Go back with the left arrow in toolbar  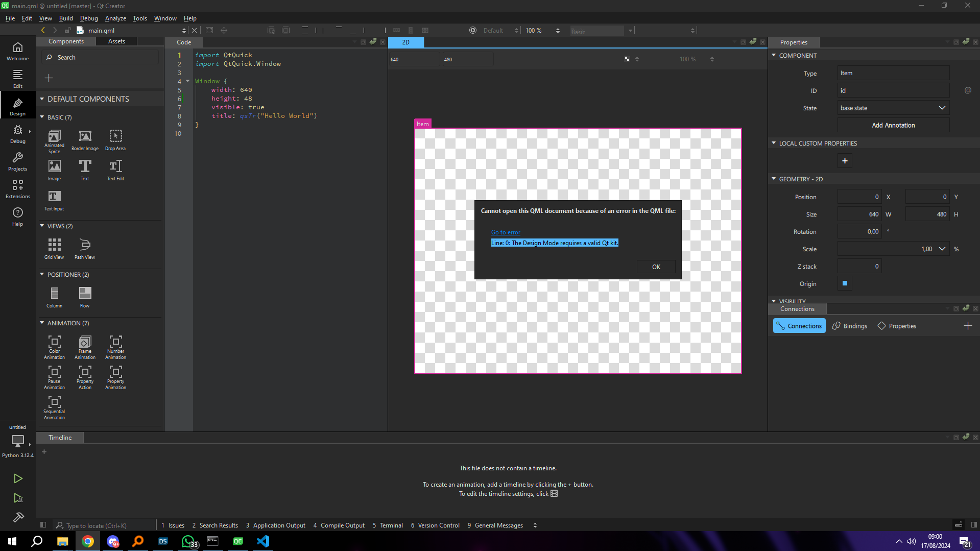click(x=43, y=31)
